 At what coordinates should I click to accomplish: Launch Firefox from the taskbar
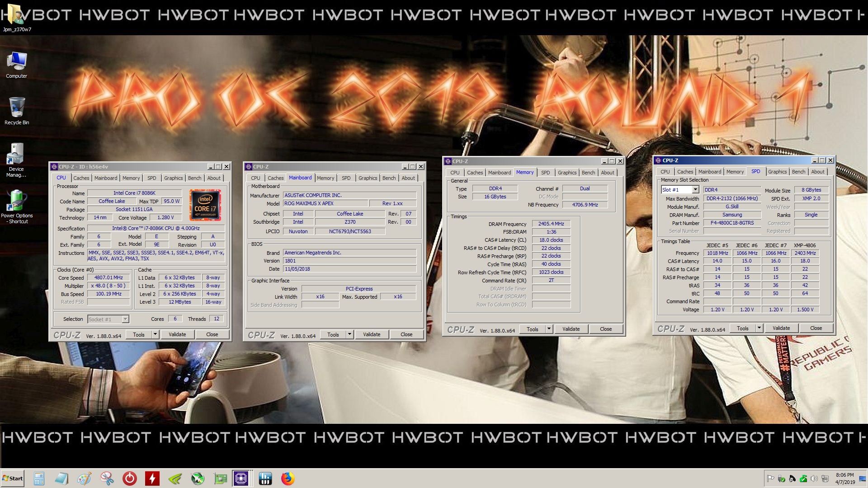coord(288,479)
